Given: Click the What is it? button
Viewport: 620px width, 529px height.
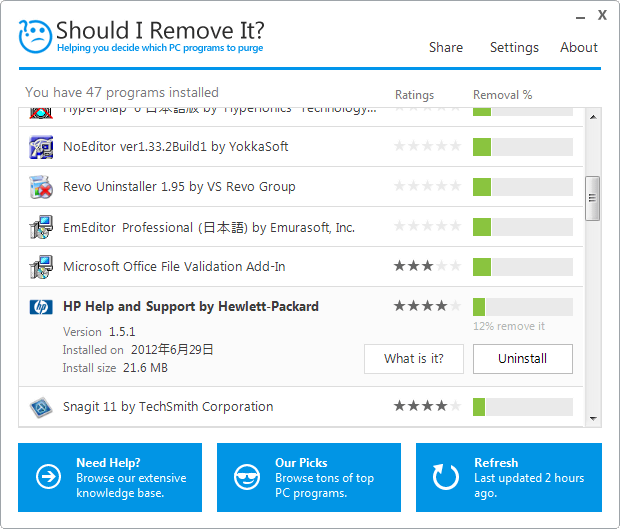Looking at the screenshot, I should (x=414, y=359).
